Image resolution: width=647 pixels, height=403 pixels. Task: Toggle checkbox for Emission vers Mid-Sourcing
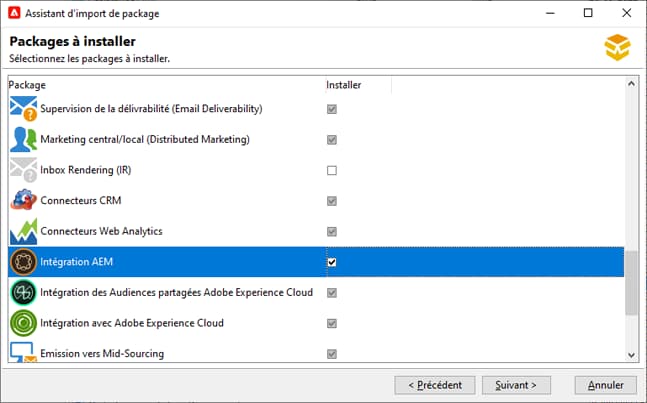tap(332, 354)
